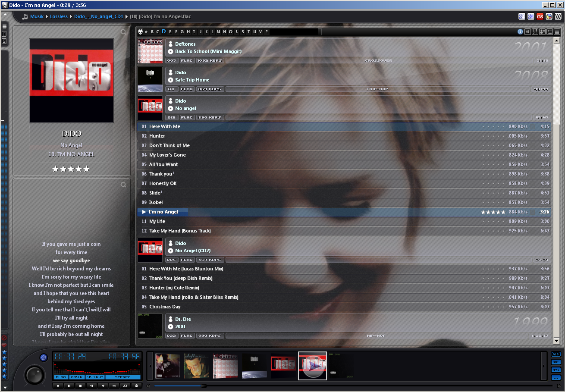The width and height of the screenshot is (565, 392).
Task: Switch to sidebar layout 1
Action: (4, 34)
